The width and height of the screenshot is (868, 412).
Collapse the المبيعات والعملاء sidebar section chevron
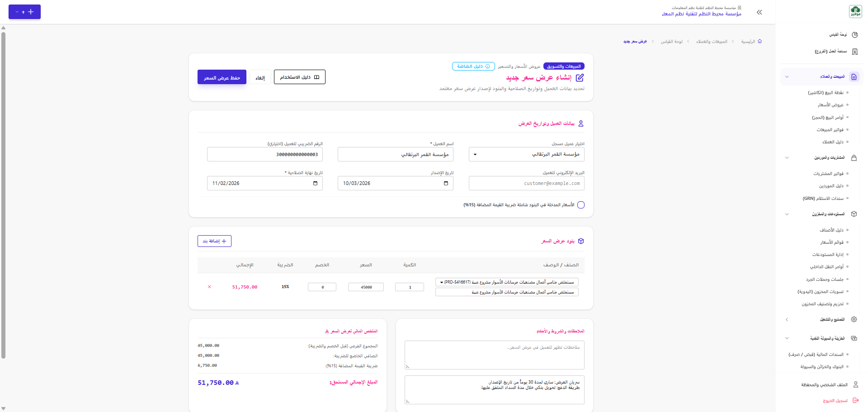coord(787,77)
